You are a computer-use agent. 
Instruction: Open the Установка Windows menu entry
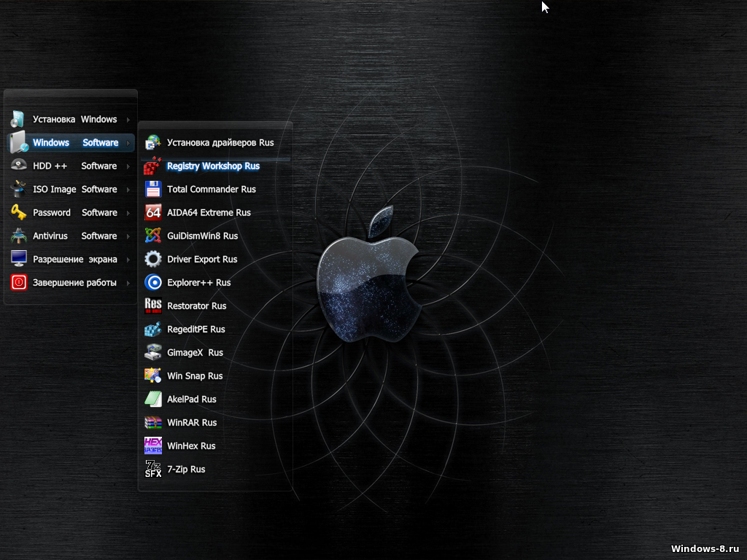[x=71, y=119]
